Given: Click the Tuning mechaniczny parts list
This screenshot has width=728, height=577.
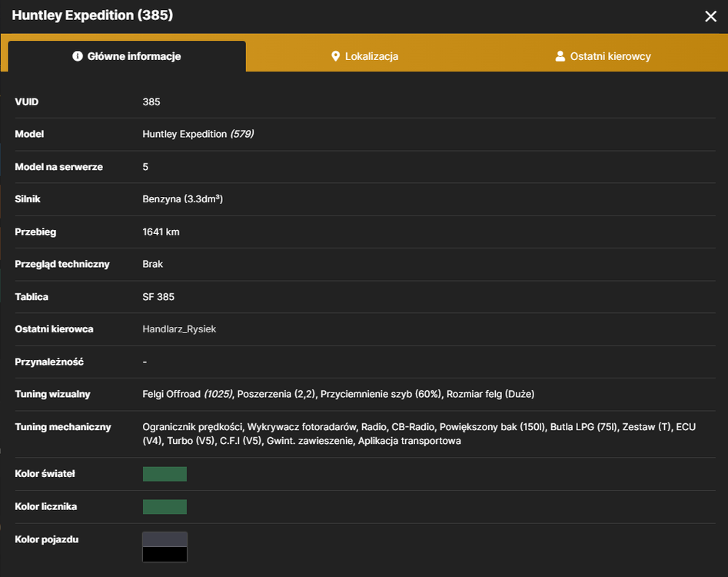Looking at the screenshot, I should pos(419,433).
